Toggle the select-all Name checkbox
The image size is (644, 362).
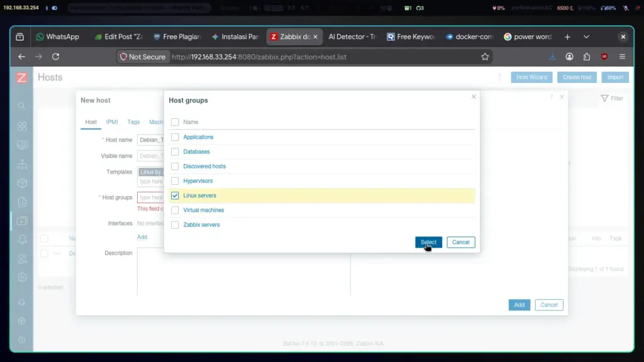[x=175, y=122]
